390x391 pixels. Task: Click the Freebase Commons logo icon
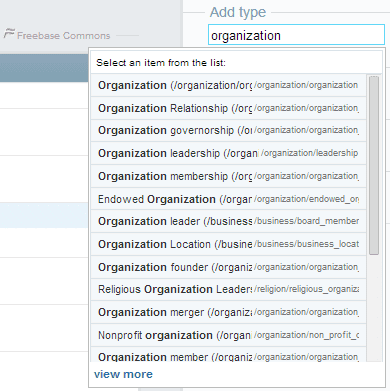point(9,33)
